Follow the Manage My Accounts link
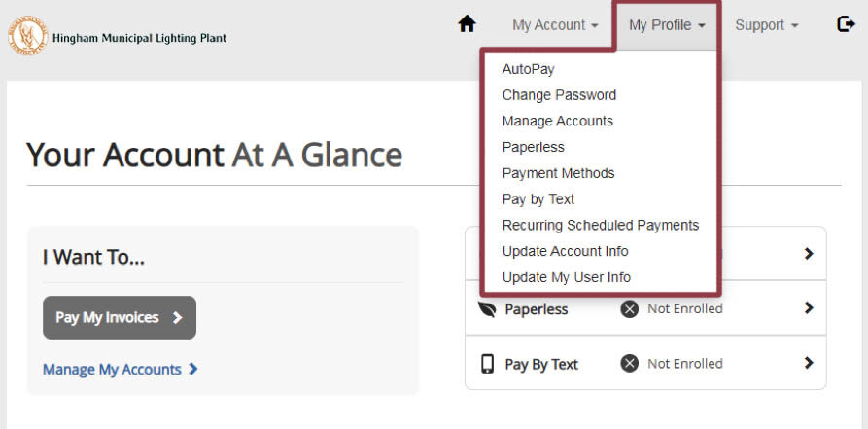The image size is (868, 429). (x=121, y=369)
